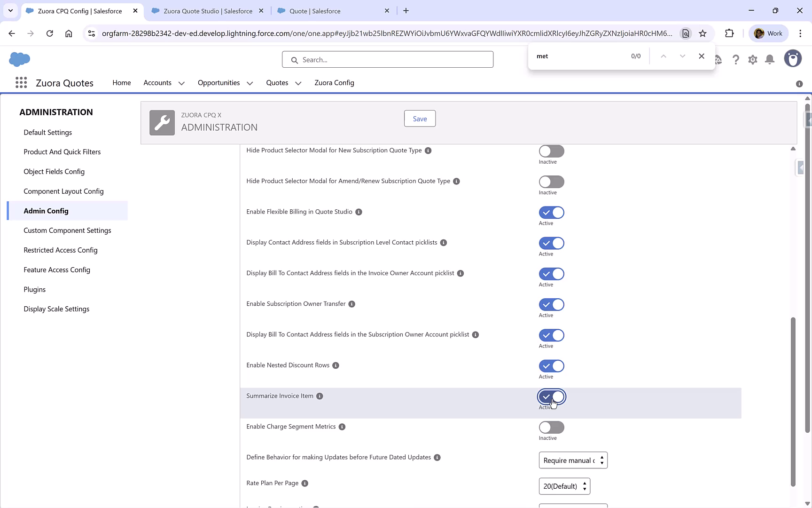
Task: Click the info icon beside Summarize Invoice Item
Action: pos(320,396)
